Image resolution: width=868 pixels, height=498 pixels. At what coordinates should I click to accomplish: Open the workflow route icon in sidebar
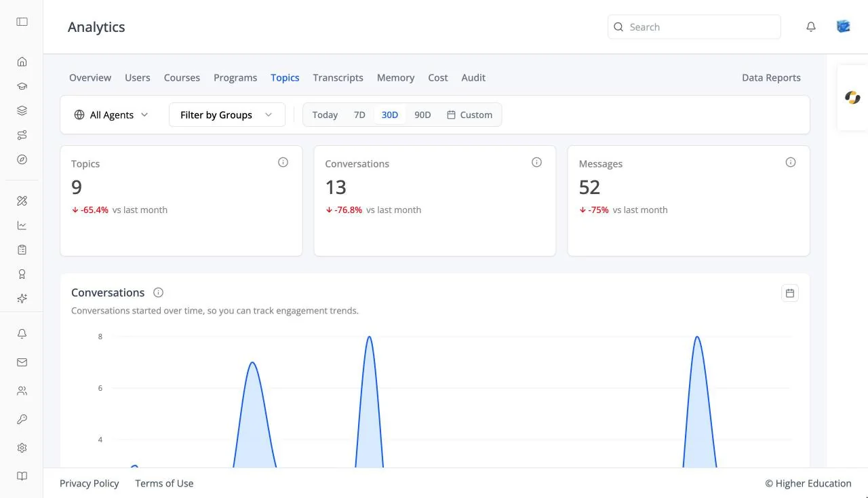coord(22,135)
